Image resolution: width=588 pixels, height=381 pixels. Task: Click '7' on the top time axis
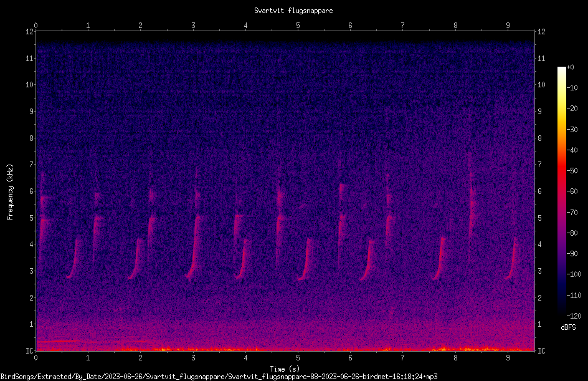click(403, 26)
